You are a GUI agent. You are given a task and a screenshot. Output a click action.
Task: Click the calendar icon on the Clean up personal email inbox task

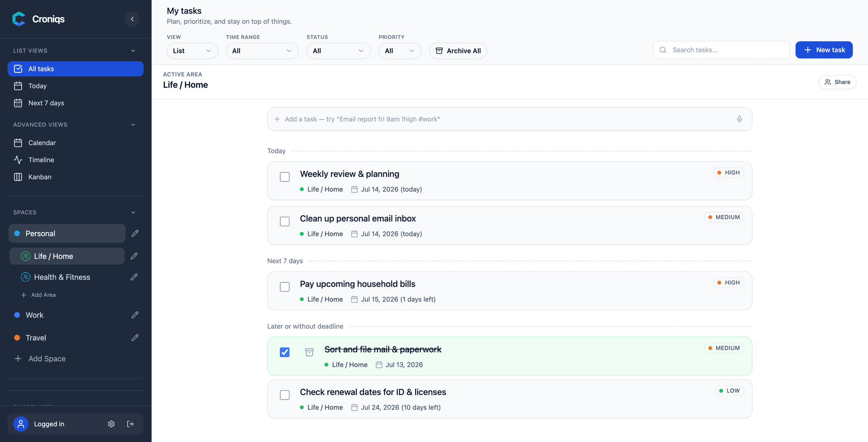point(354,234)
